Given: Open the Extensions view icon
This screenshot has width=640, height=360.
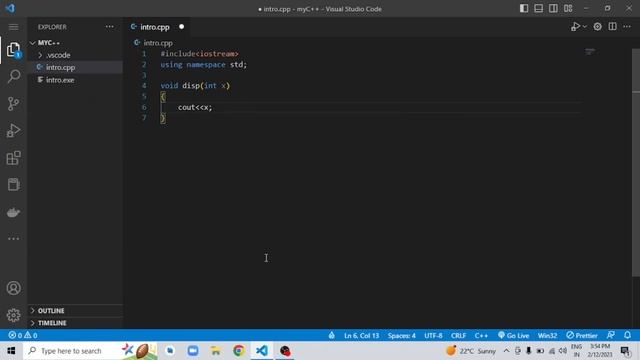Looking at the screenshot, I should pyautogui.click(x=13, y=158).
